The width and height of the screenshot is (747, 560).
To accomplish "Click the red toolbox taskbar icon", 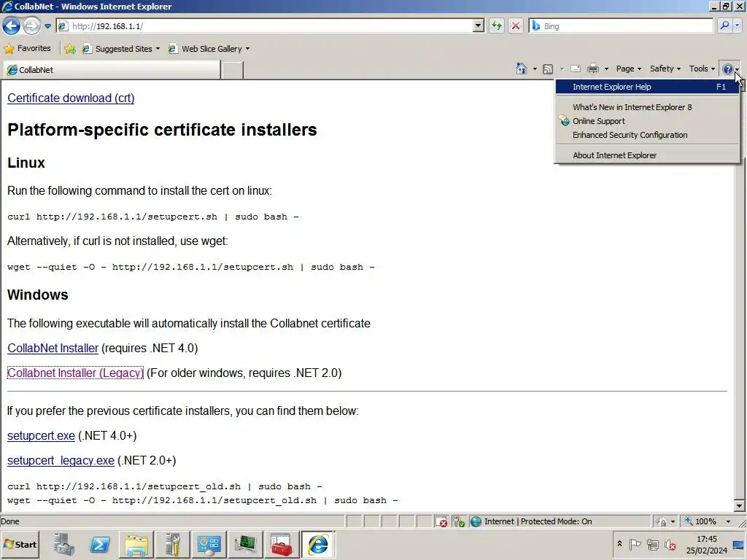I will (x=281, y=544).
